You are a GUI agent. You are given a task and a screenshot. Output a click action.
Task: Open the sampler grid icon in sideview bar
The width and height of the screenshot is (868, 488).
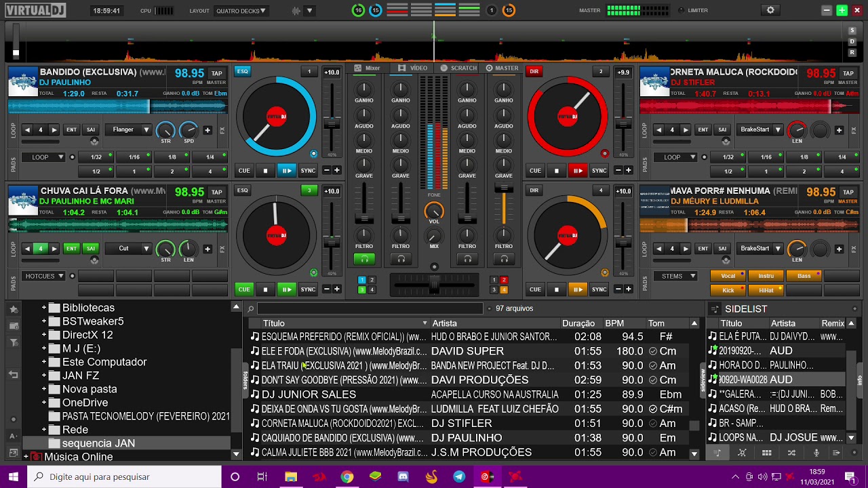pos(767,453)
